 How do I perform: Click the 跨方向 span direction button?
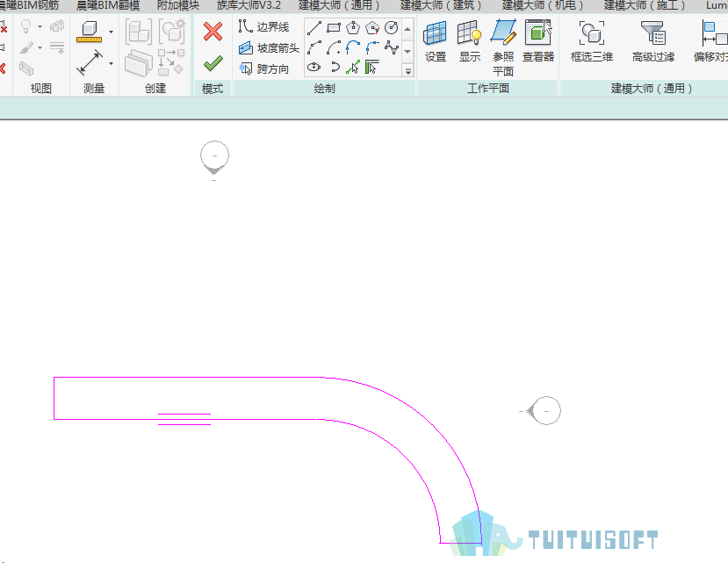coord(263,69)
